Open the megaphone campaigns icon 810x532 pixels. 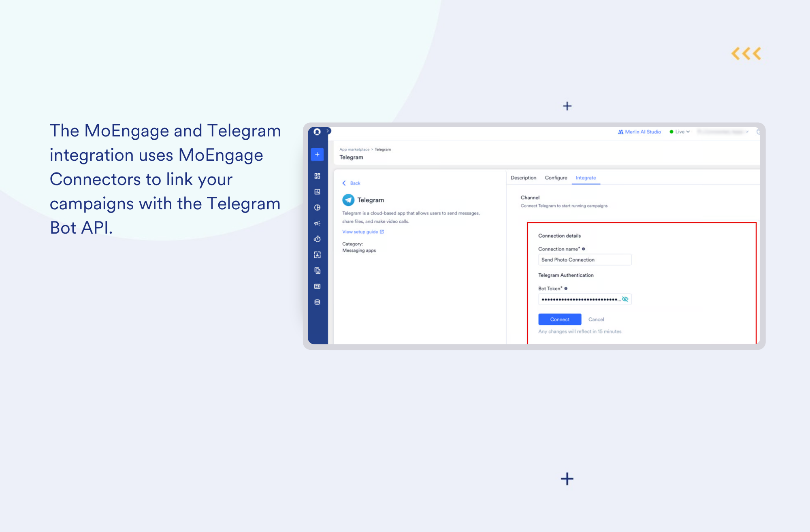coord(317,223)
